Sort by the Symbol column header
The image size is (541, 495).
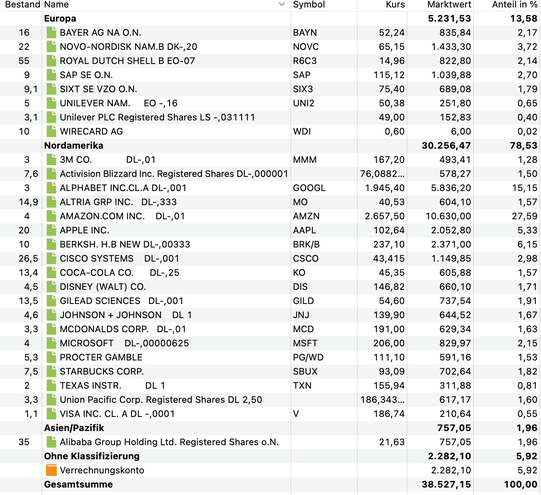click(309, 4)
